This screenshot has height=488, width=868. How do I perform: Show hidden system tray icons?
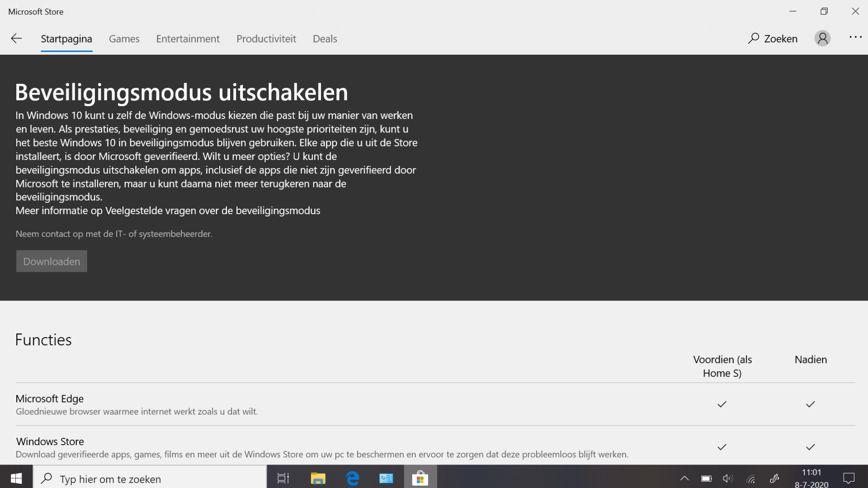pyautogui.click(x=684, y=478)
